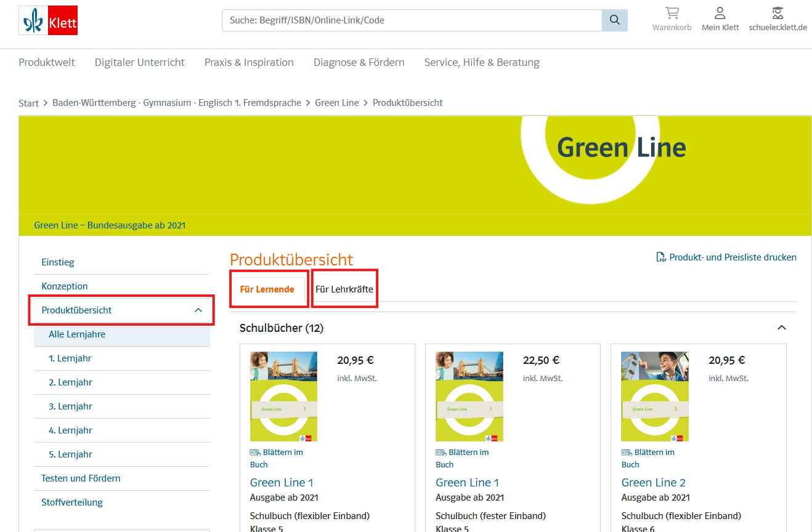This screenshot has height=532, width=812.
Task: Select 2. Lernjahr filter
Action: tap(122, 382)
